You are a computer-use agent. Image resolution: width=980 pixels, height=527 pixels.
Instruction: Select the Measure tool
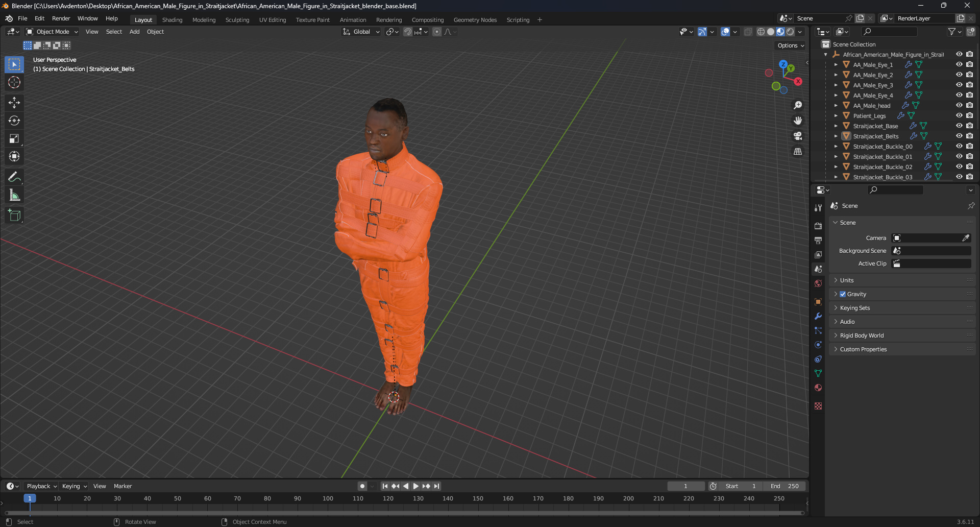(14, 195)
